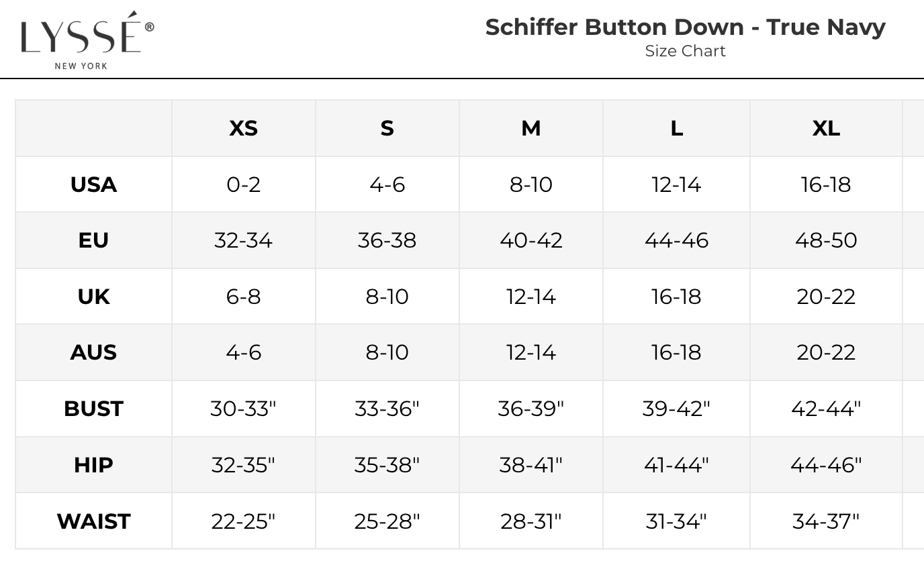Click the hip 35-38" cell
Viewport: 924px width, 569px height.
[387, 464]
